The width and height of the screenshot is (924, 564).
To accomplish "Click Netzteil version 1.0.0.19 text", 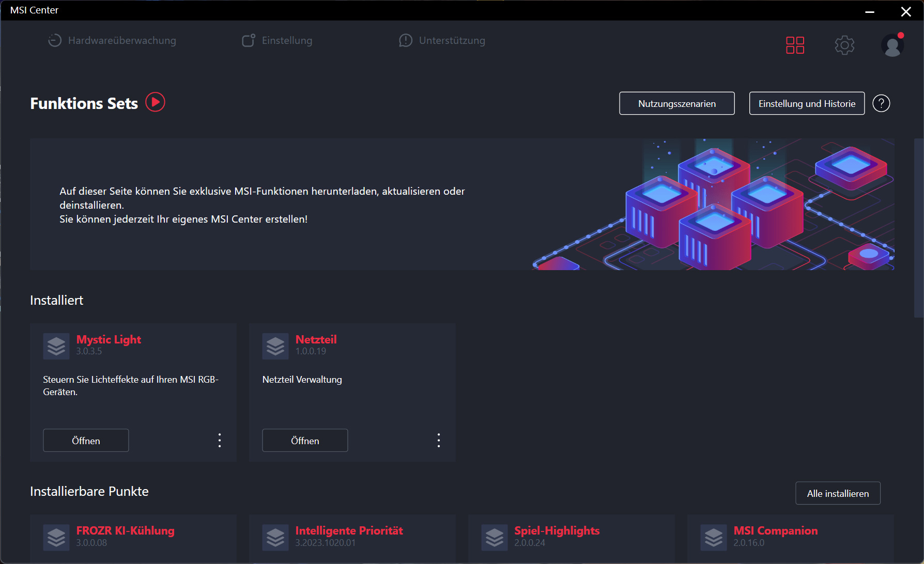I will pyautogui.click(x=311, y=351).
